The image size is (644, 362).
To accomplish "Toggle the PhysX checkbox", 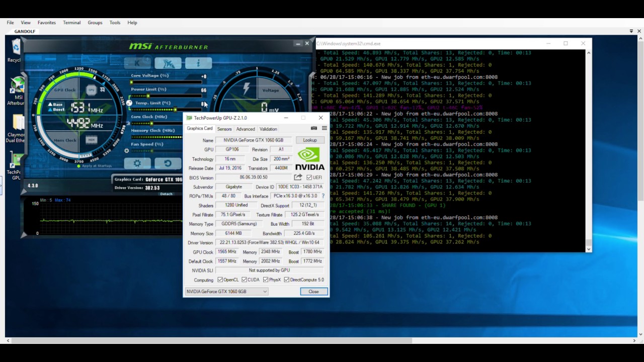I will tap(266, 280).
